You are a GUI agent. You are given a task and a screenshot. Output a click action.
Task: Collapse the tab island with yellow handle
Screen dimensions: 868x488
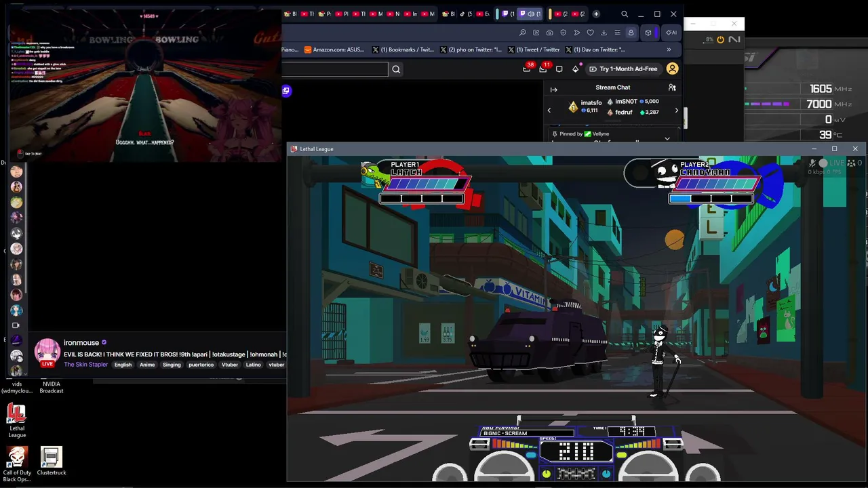550,14
